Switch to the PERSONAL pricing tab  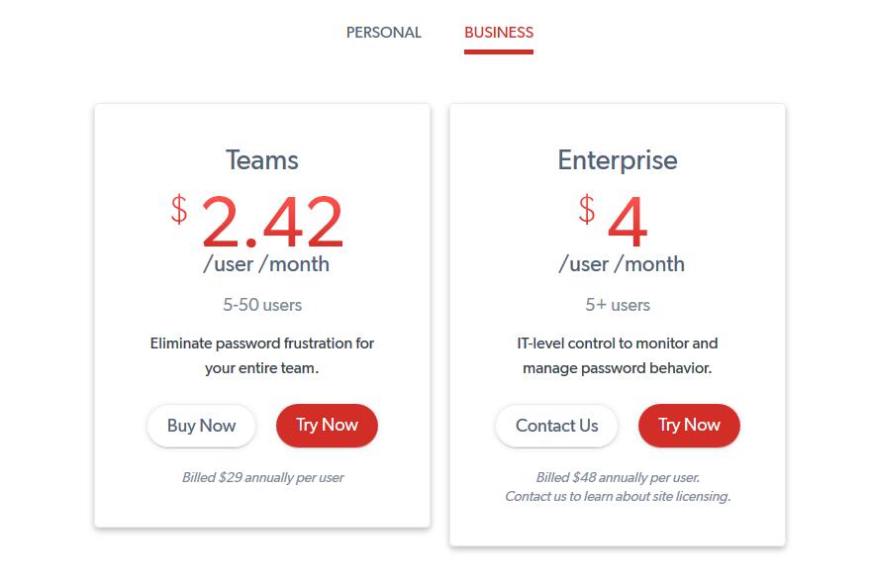(383, 33)
